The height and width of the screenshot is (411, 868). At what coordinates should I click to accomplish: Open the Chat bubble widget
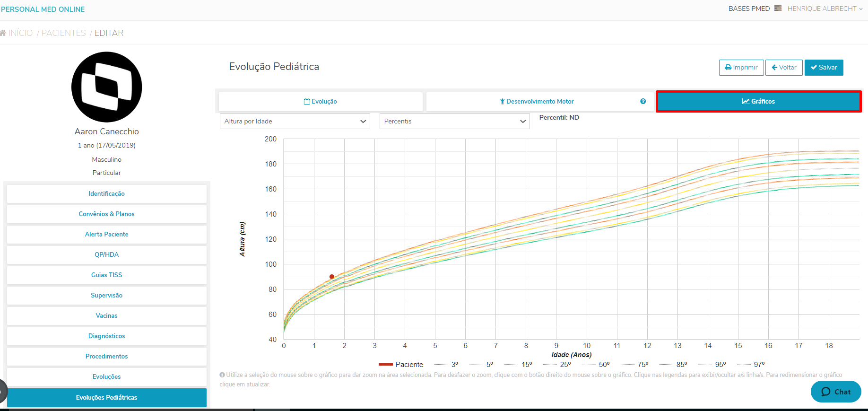click(x=836, y=392)
